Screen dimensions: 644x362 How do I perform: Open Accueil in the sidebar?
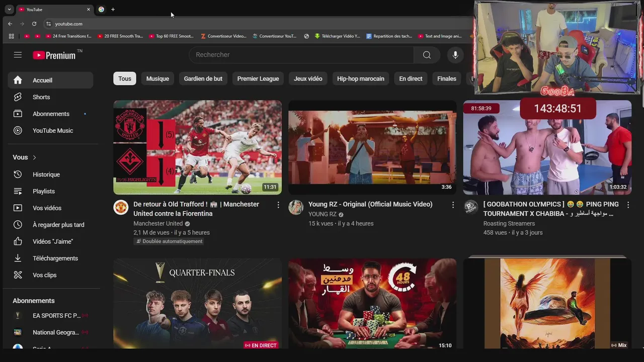50,80
